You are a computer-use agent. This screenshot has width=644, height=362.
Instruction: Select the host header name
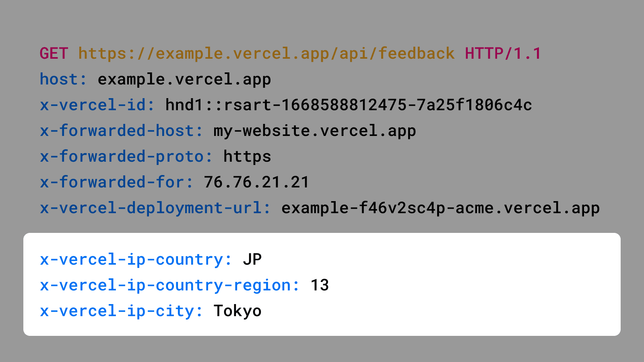[x=63, y=79]
